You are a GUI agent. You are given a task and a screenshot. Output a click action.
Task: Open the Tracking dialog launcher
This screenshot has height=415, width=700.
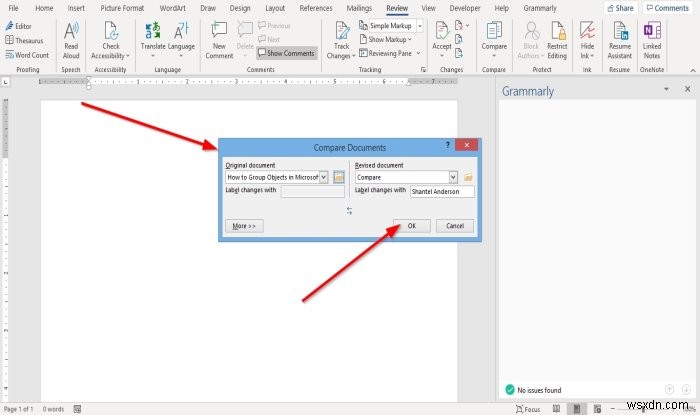pos(423,70)
